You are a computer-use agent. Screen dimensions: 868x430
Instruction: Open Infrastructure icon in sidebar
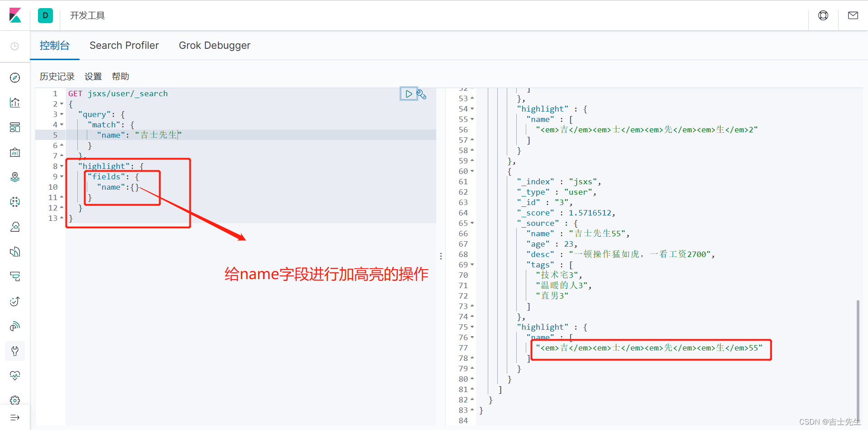click(15, 227)
